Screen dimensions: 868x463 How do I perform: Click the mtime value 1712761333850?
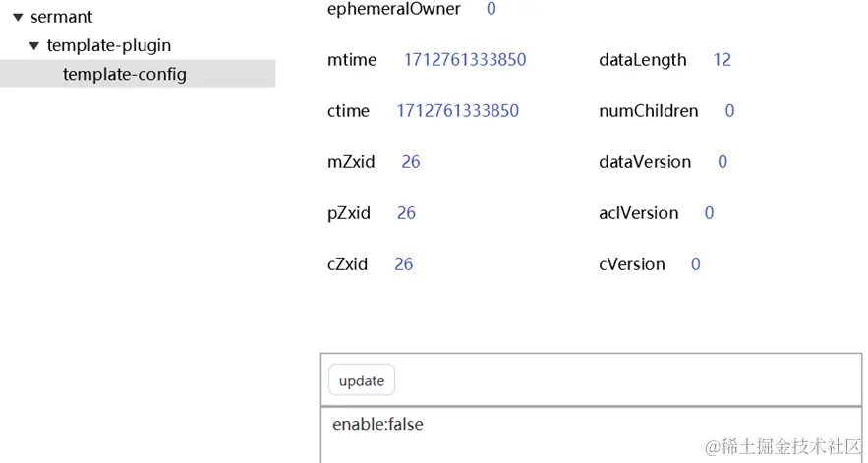tap(464, 60)
